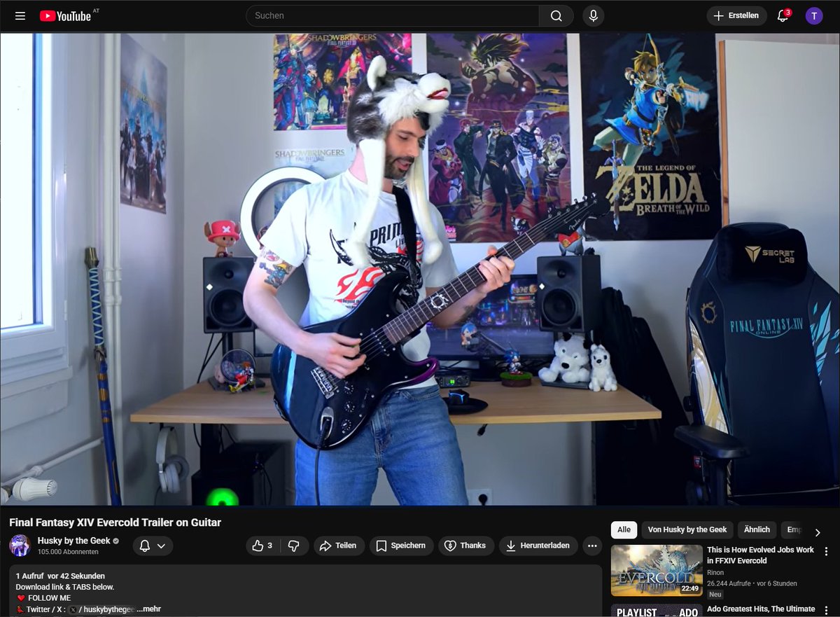
Task: Click the Thanks button
Action: click(x=466, y=546)
